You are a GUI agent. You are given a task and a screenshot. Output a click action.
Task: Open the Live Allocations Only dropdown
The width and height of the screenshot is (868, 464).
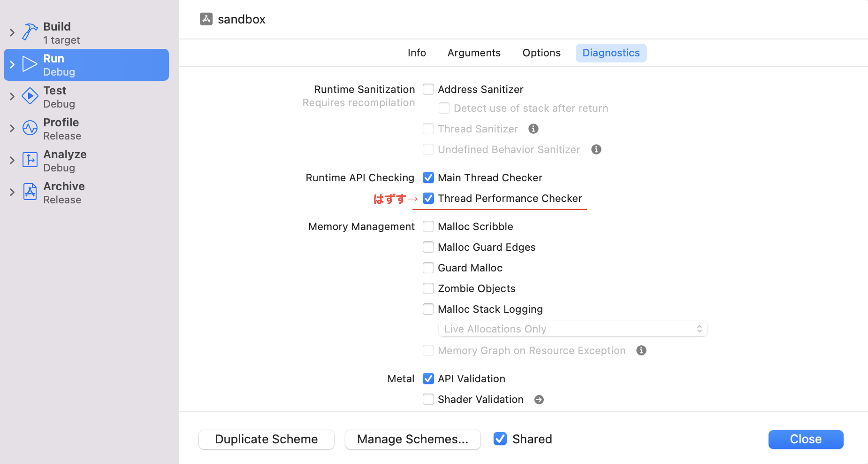(x=572, y=329)
